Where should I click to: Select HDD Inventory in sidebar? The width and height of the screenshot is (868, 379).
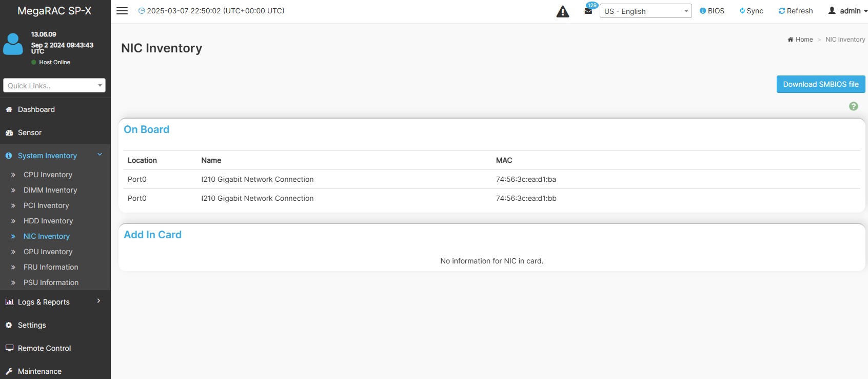tap(48, 221)
